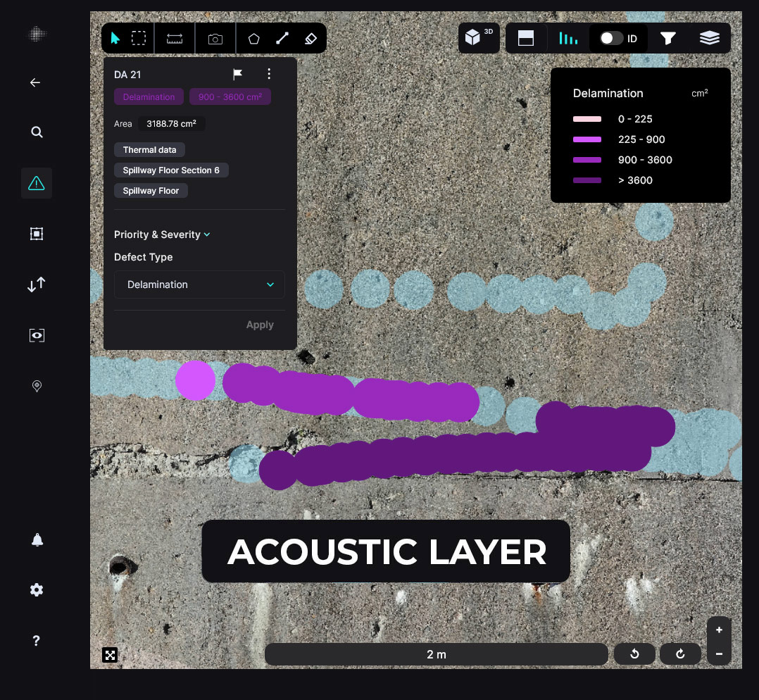Open the frame target sidebar icon
This screenshot has width=759, height=700.
click(x=37, y=234)
